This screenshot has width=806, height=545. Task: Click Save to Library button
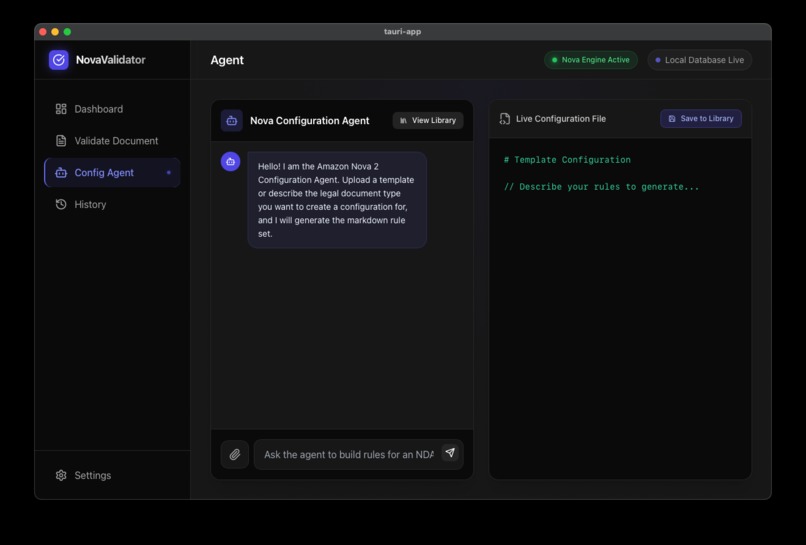pyautogui.click(x=701, y=119)
